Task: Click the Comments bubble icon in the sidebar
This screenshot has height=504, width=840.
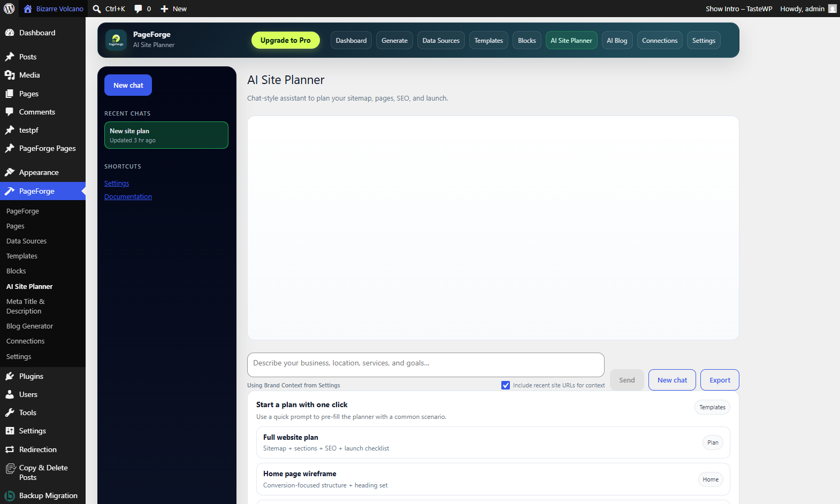Action: click(x=10, y=112)
